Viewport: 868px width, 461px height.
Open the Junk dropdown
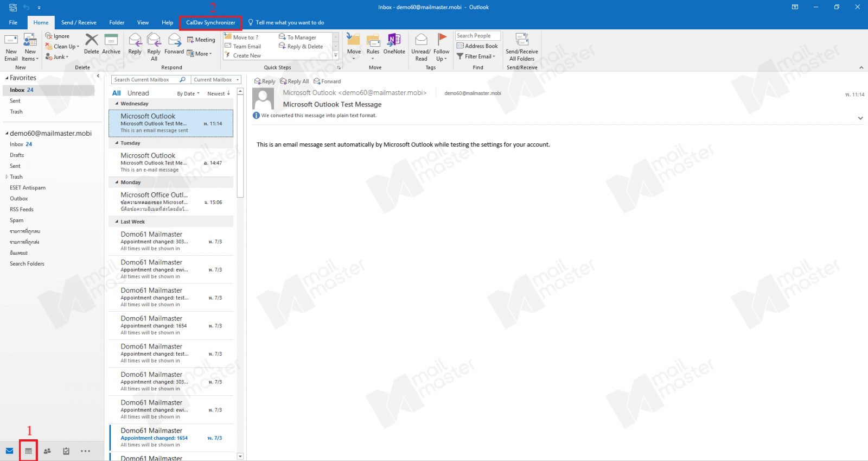[x=57, y=56]
